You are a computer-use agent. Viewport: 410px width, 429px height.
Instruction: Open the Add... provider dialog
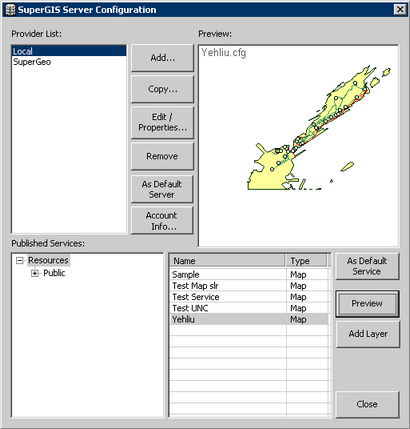pos(162,58)
